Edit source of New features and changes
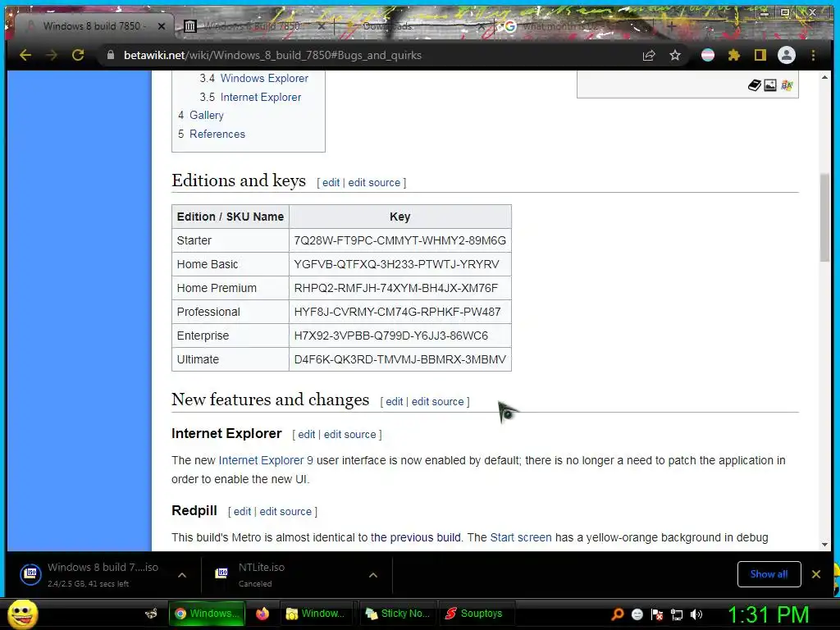This screenshot has height=630, width=840. pos(438,402)
